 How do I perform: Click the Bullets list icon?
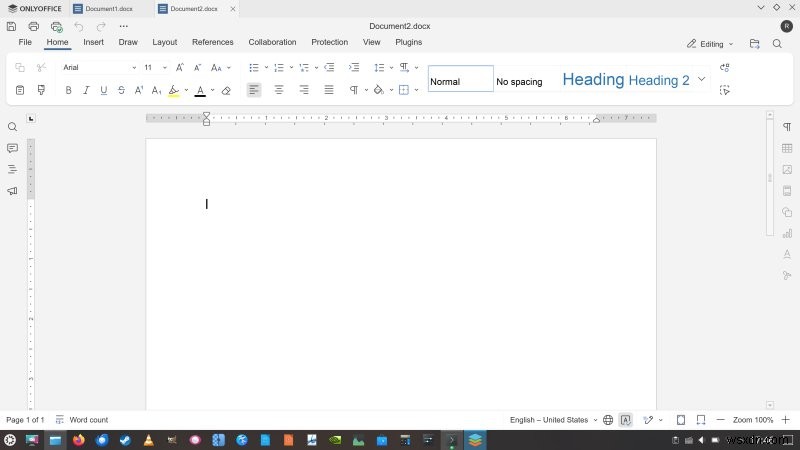254,67
